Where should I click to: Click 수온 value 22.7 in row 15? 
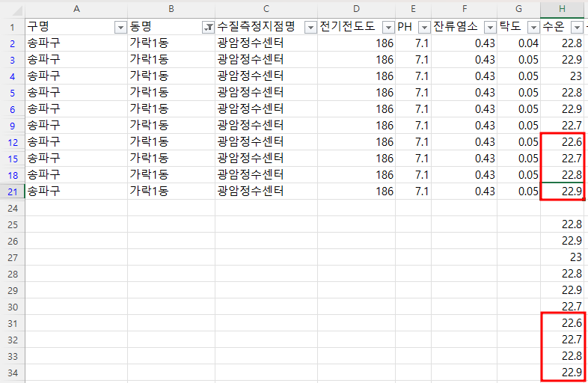(572, 159)
